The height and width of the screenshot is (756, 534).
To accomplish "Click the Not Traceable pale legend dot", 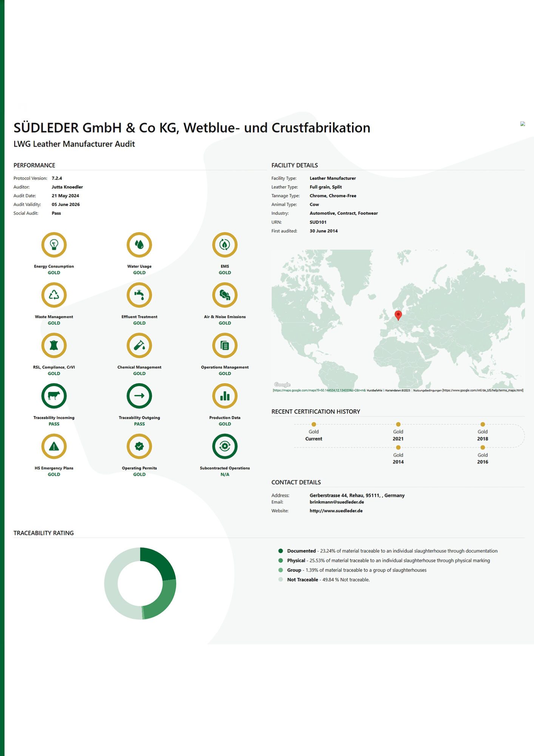I will click(281, 579).
